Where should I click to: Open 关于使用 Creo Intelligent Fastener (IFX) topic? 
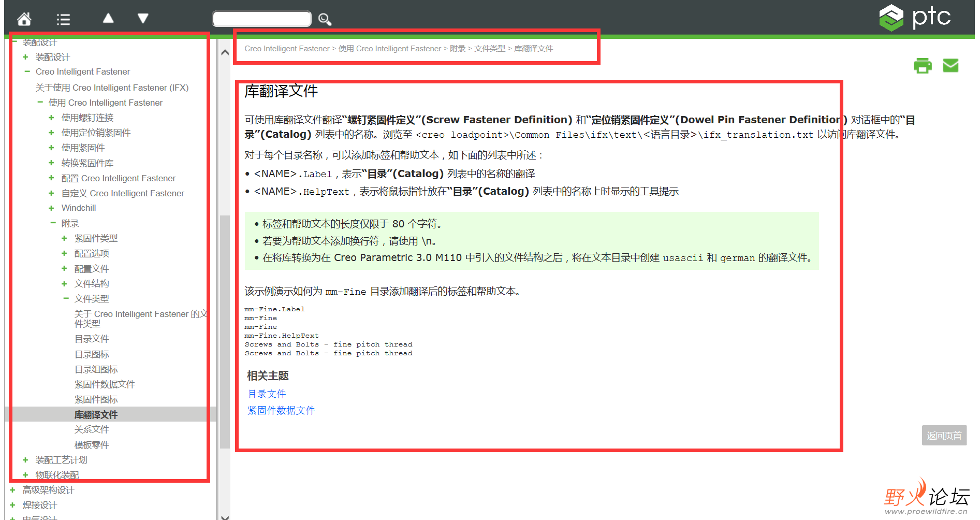[112, 88]
